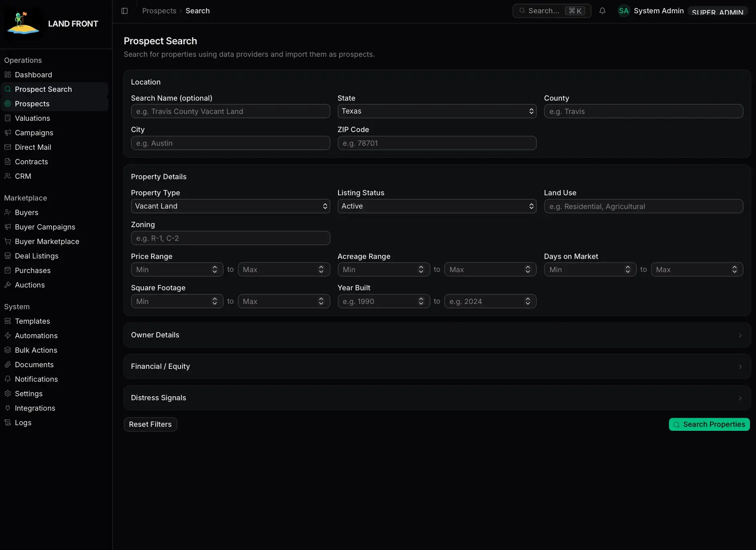Image resolution: width=756 pixels, height=550 pixels.
Task: Click the Integrations plug icon
Action: [8, 408]
